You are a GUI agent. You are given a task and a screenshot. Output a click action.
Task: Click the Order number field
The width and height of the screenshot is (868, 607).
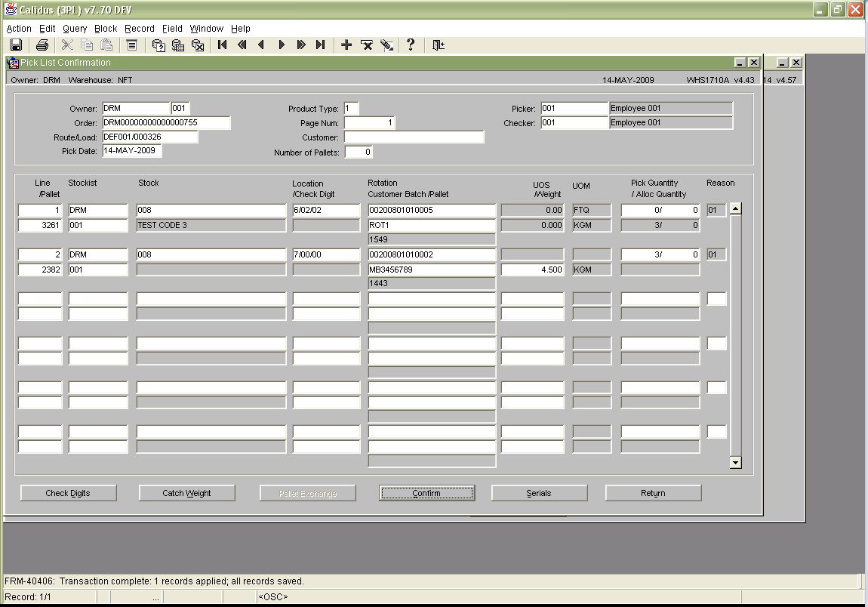(166, 122)
